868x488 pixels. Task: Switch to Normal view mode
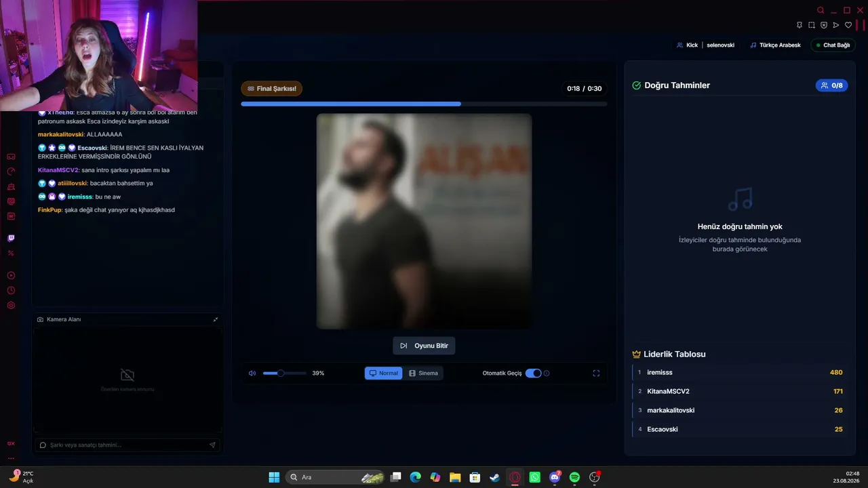[x=384, y=373]
